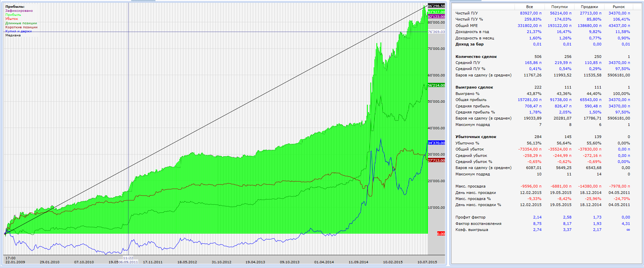
Task: Click the 76'369.03 crosshair price label
Action: point(436,32)
